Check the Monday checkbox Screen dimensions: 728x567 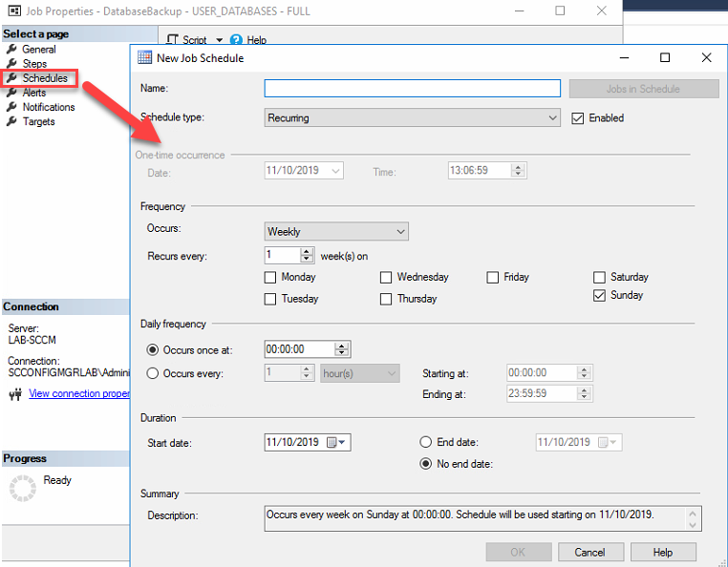[x=269, y=278]
